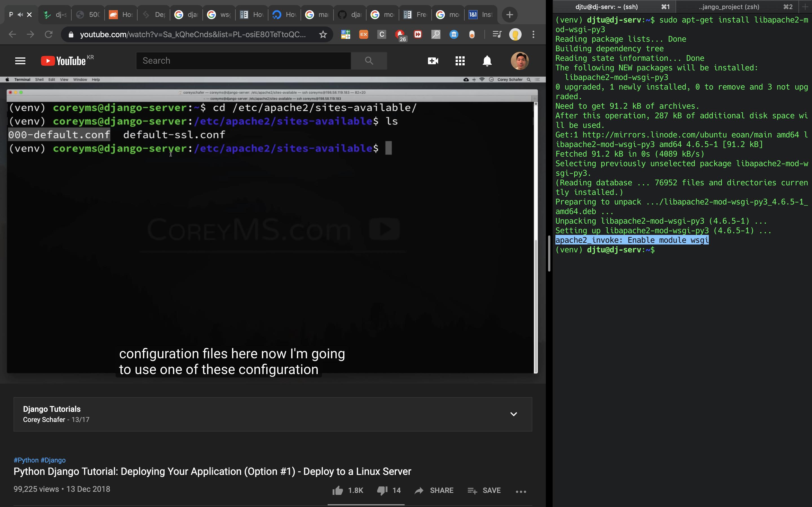Expand the Django Tutorials playlist
The width and height of the screenshot is (812, 507).
point(513,414)
